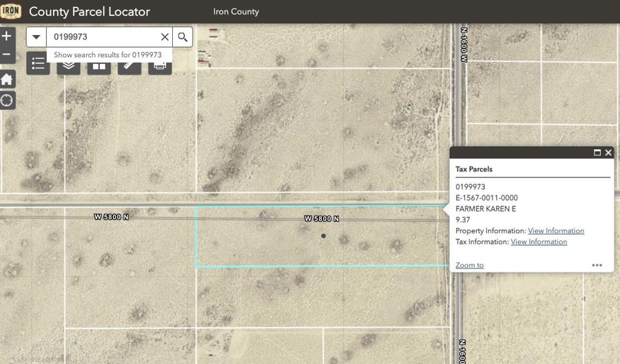Screen dimensions: 620x364
Task: Maximize the Tax Parcels popup
Action: 597,153
